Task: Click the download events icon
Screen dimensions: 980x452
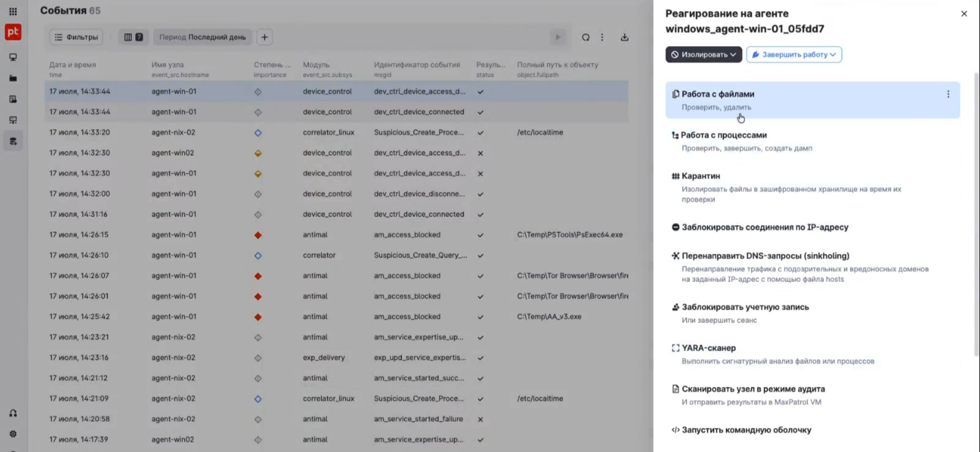Action: pyautogui.click(x=624, y=37)
